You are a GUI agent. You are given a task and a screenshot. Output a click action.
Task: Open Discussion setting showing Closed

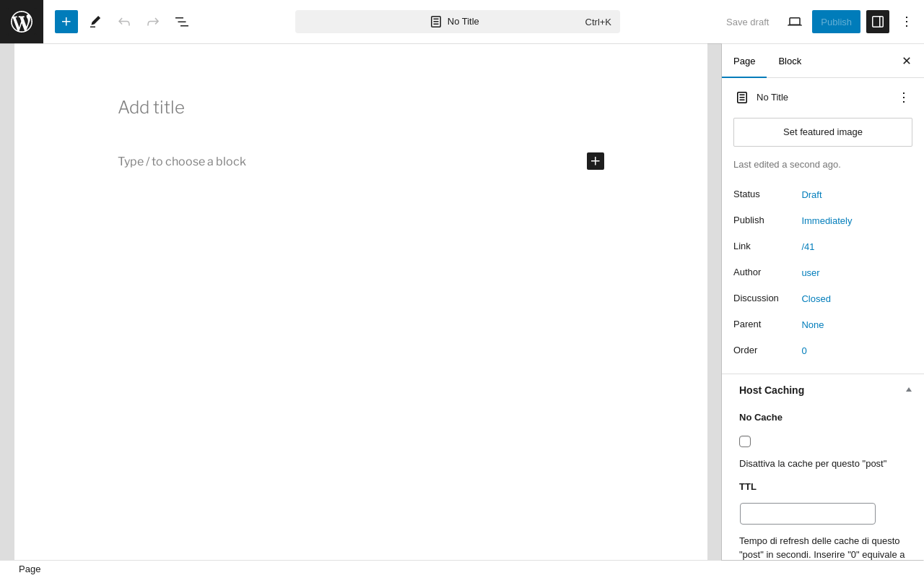(x=816, y=299)
